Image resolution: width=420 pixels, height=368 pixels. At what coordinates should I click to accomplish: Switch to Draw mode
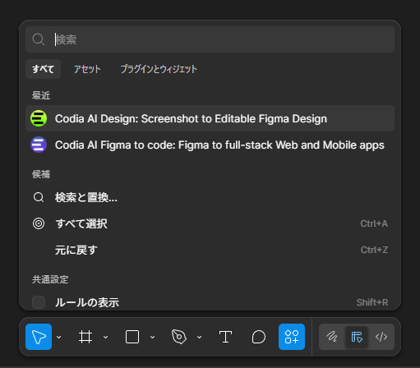pos(332,337)
